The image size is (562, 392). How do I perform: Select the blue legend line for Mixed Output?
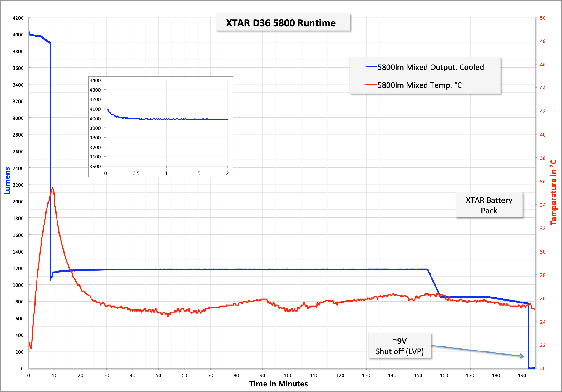(371, 66)
